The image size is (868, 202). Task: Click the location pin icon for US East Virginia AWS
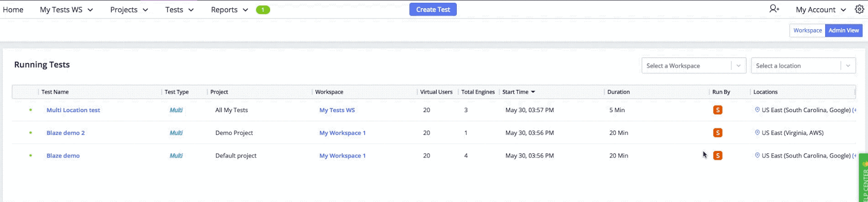[x=757, y=132]
